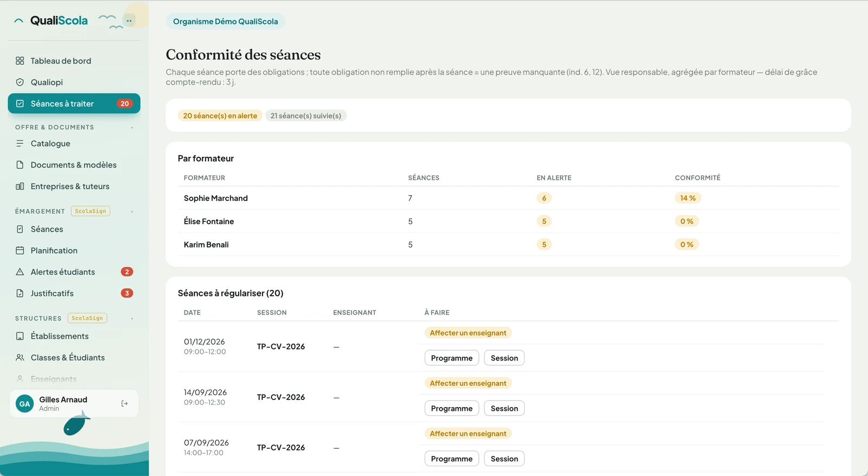Click the Séances à traiter checkbox icon
868x476 pixels.
[x=20, y=104]
